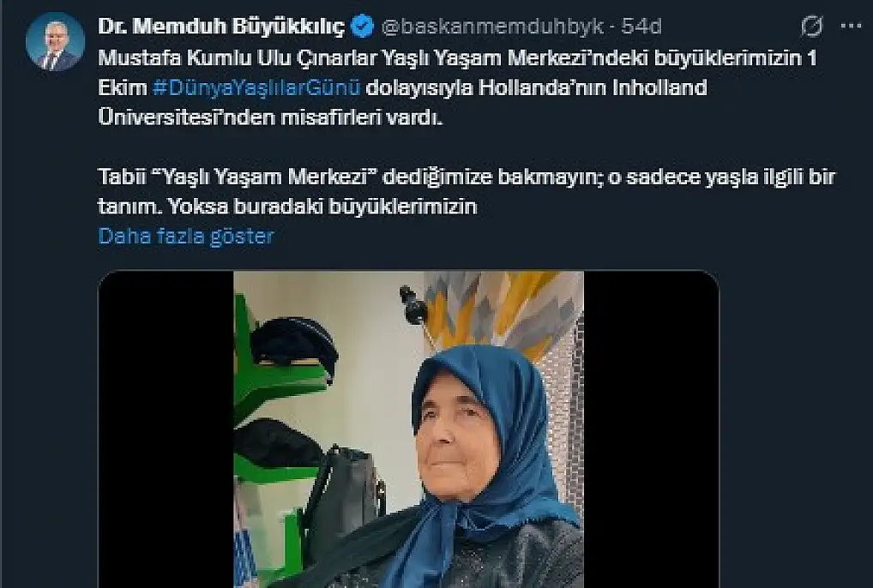Open the #DünyaYaşlılarGünü hashtag

click(256, 88)
